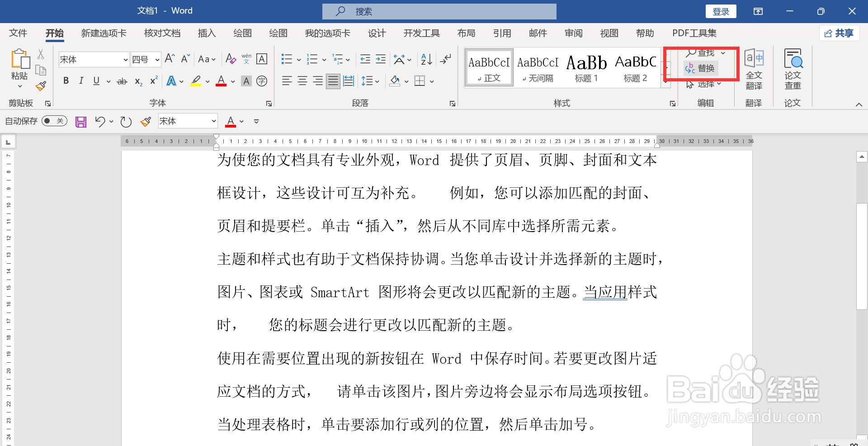Toggle Italic formatting
868x446 pixels.
81,81
